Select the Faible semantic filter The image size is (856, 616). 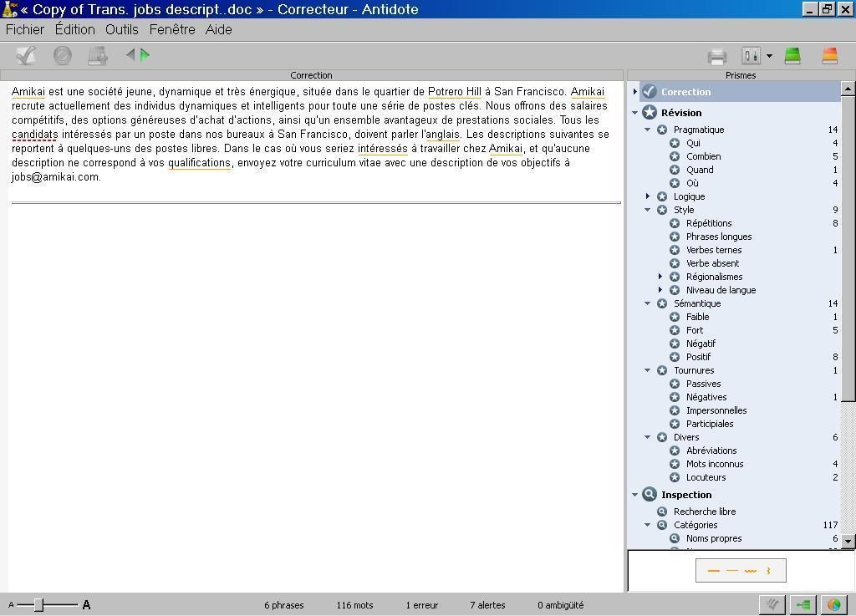[x=697, y=317]
